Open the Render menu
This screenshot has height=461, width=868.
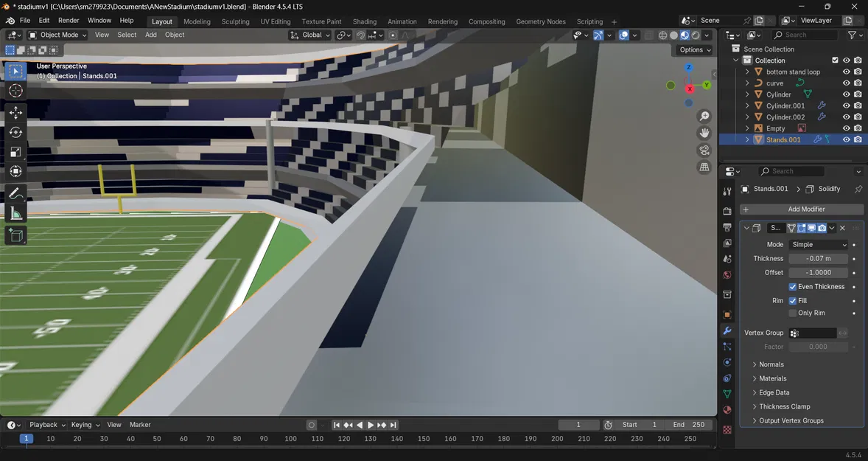tap(69, 21)
